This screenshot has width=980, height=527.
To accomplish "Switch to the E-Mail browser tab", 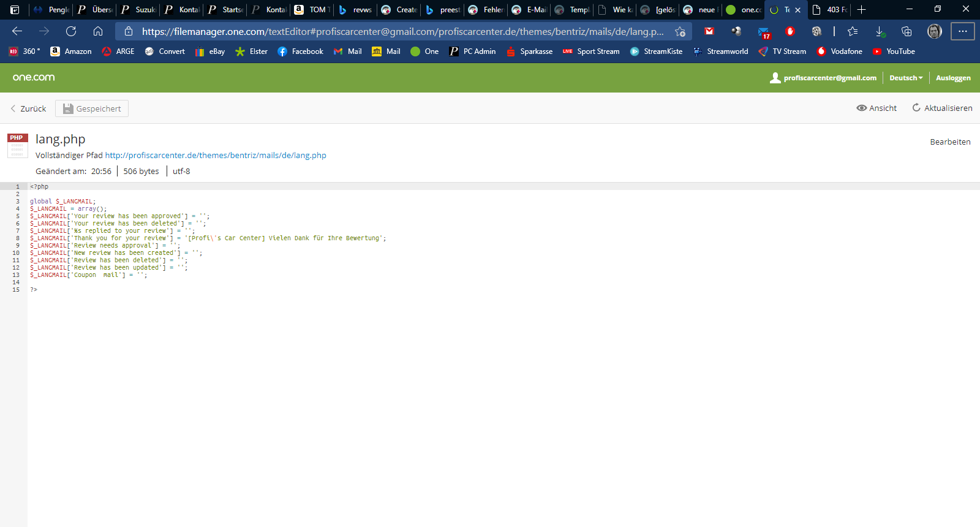I will coord(530,9).
